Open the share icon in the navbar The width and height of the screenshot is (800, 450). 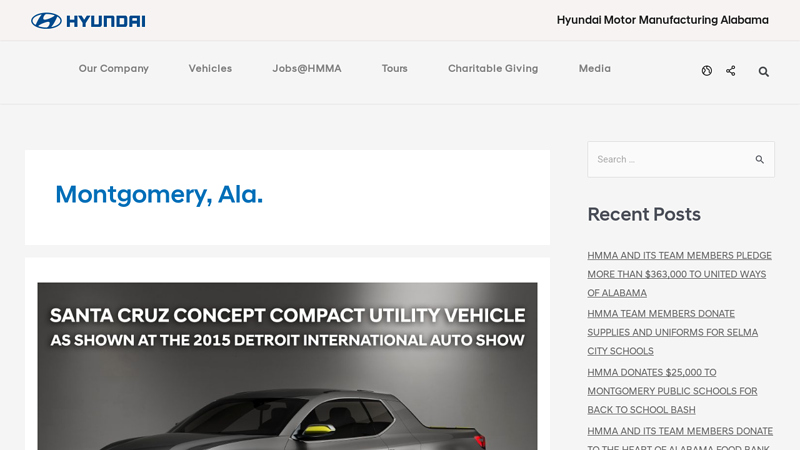pyautogui.click(x=731, y=70)
